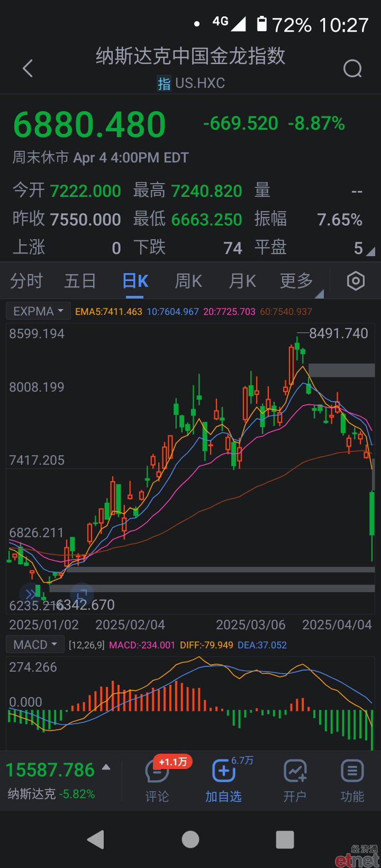Expand bottom index ticker arrow
Screen dimensions: 381x868
(x=106, y=767)
